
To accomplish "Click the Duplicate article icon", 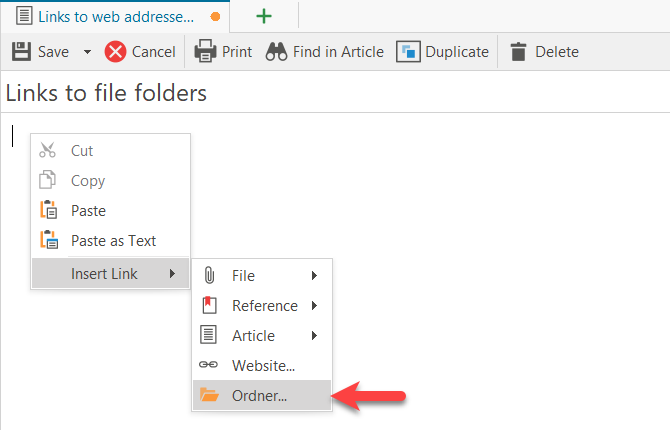I will [x=408, y=52].
